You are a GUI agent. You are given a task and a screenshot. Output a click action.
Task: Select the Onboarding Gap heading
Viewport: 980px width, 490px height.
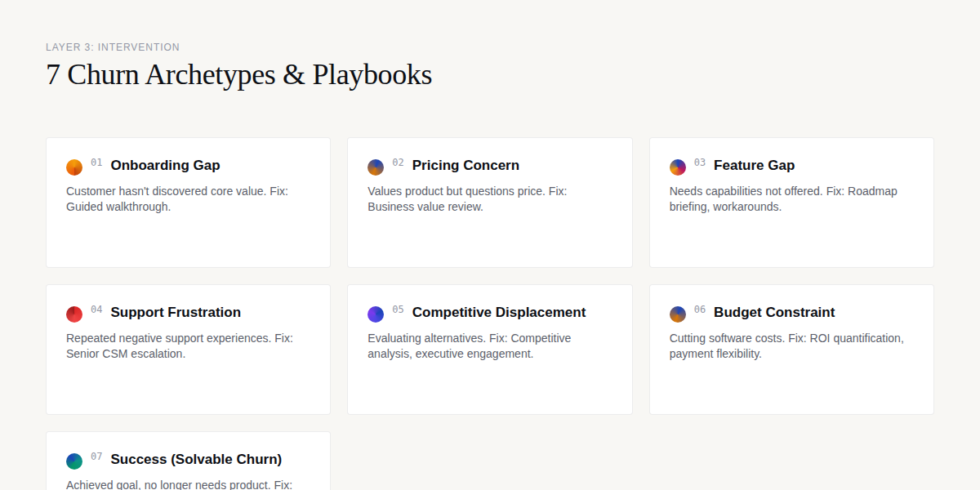pos(166,165)
